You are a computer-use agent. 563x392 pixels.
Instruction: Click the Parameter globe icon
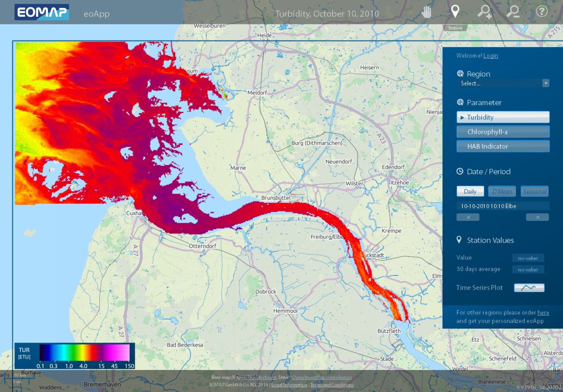click(460, 102)
